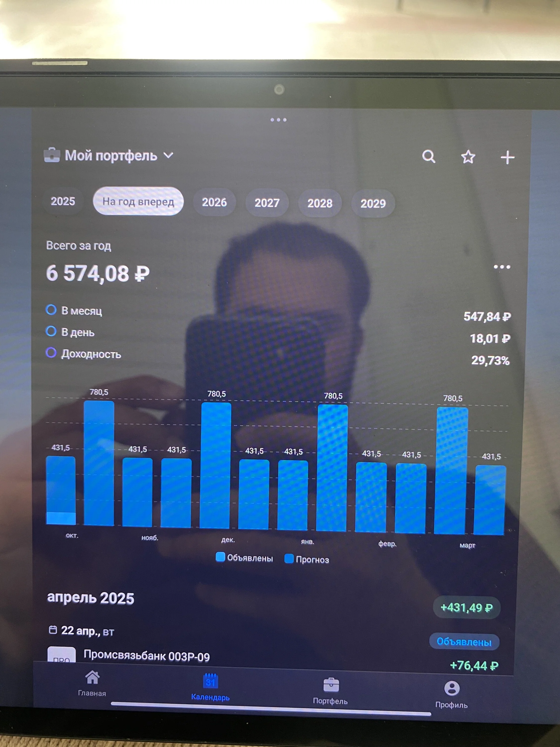This screenshot has width=560, height=747.
Task: Click the +76,44 ₽ payment amount
Action: click(x=474, y=666)
